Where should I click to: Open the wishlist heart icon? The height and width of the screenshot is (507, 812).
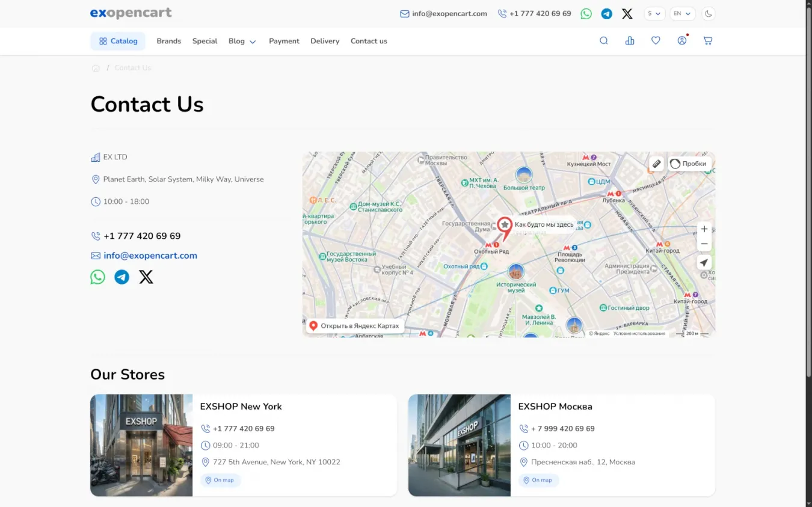[656, 41]
